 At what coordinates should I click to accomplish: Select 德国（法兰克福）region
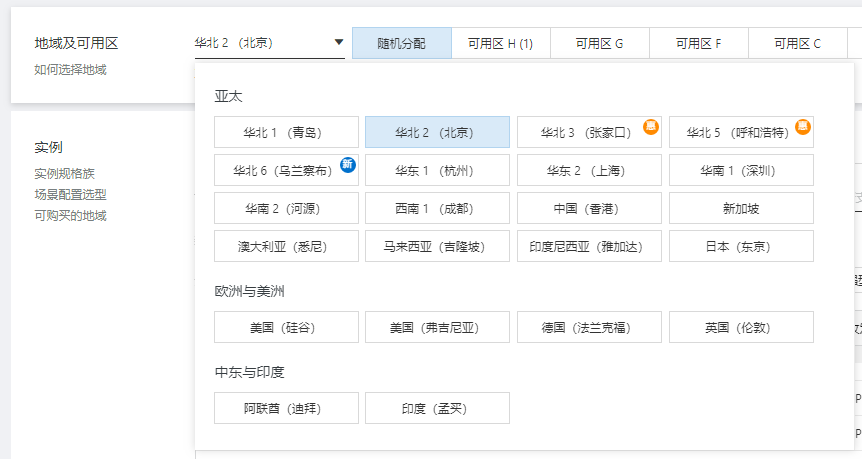(x=589, y=328)
